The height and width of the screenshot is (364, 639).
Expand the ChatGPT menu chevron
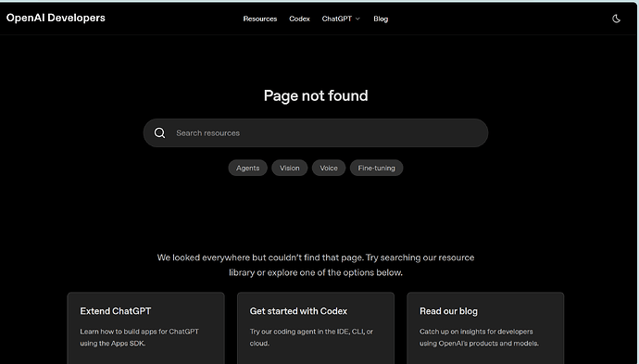click(357, 19)
